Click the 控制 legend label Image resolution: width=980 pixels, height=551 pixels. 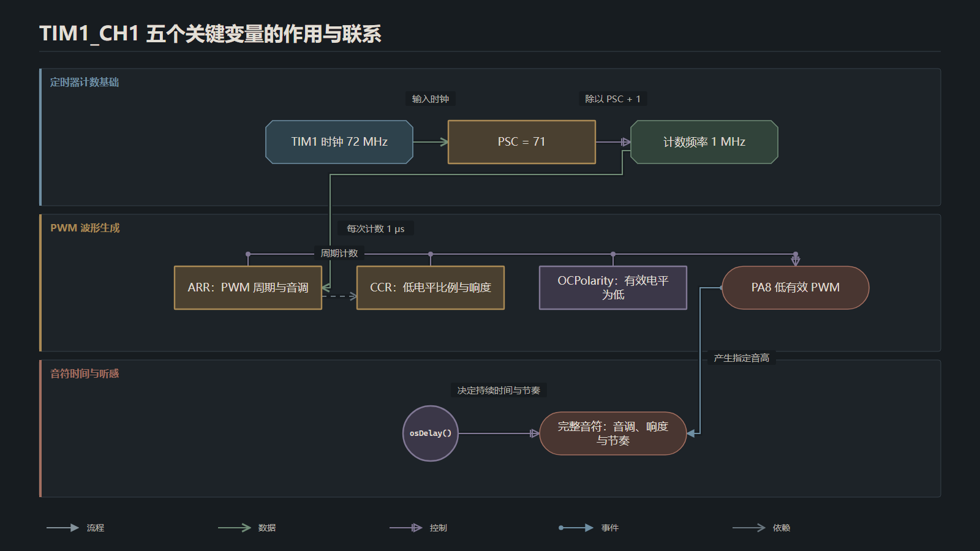pyautogui.click(x=439, y=528)
